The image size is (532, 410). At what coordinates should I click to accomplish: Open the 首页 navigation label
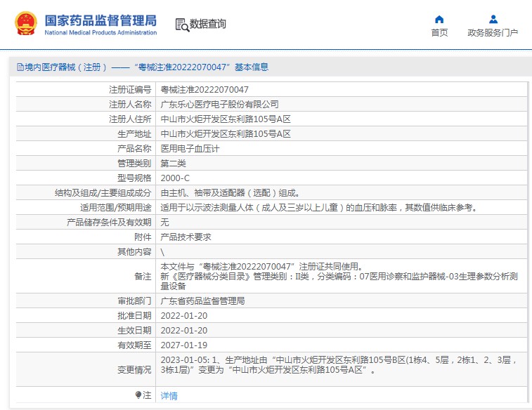pyautogui.click(x=439, y=32)
